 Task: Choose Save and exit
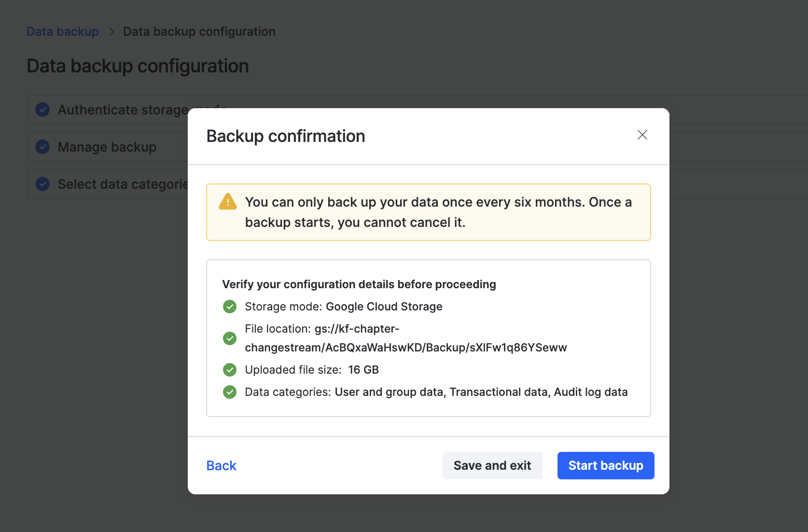pos(492,465)
